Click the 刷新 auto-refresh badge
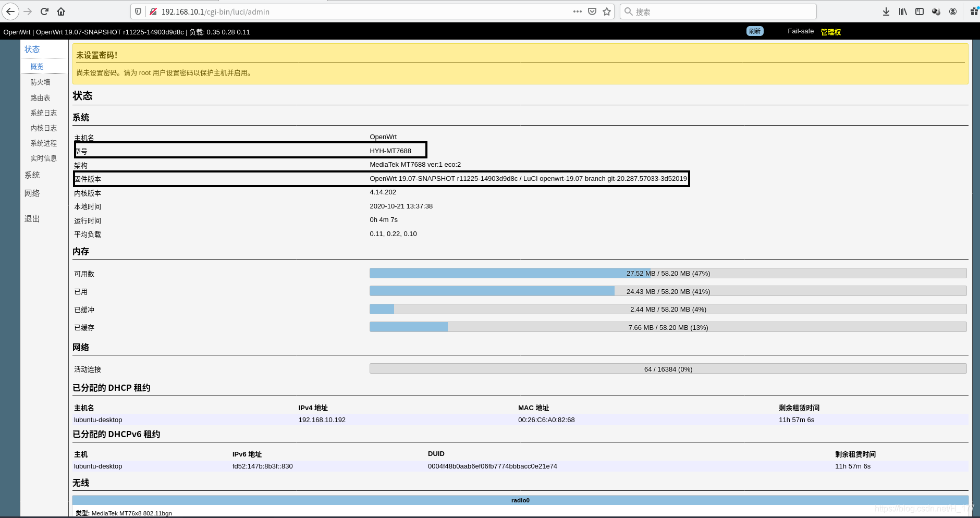 click(x=755, y=31)
